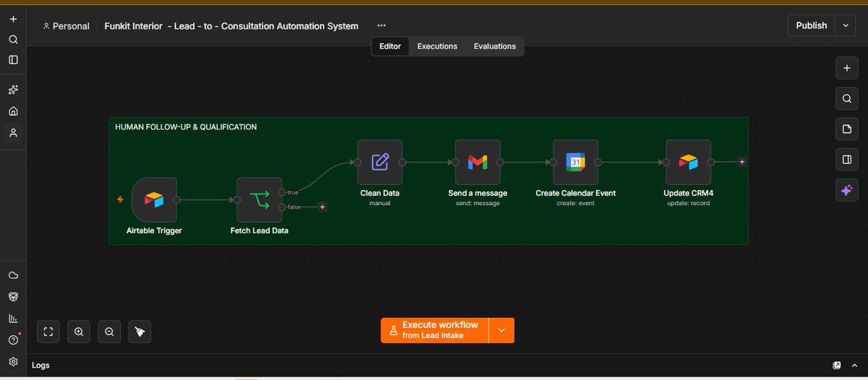Click the fit-to-view canvas button
This screenshot has width=868, height=380.
coord(48,332)
